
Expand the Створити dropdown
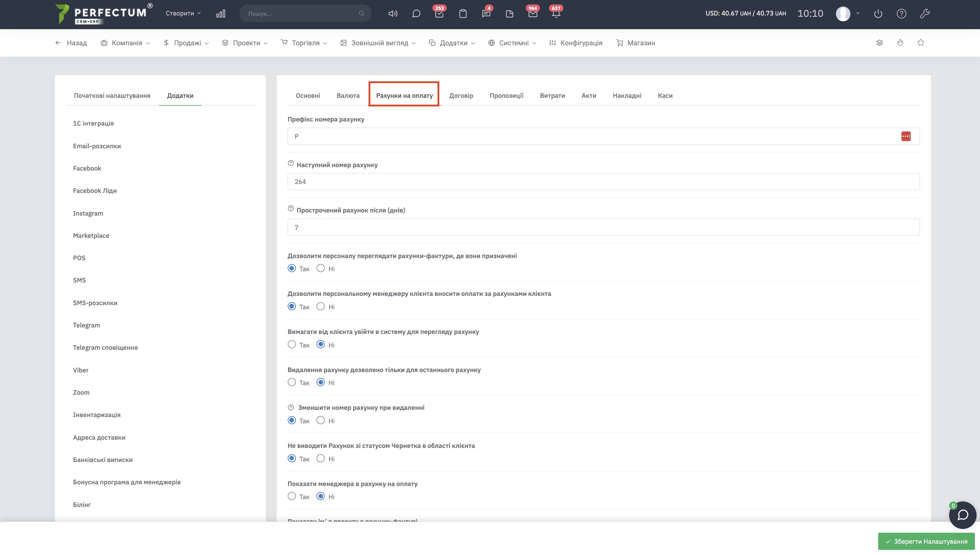pos(183,13)
